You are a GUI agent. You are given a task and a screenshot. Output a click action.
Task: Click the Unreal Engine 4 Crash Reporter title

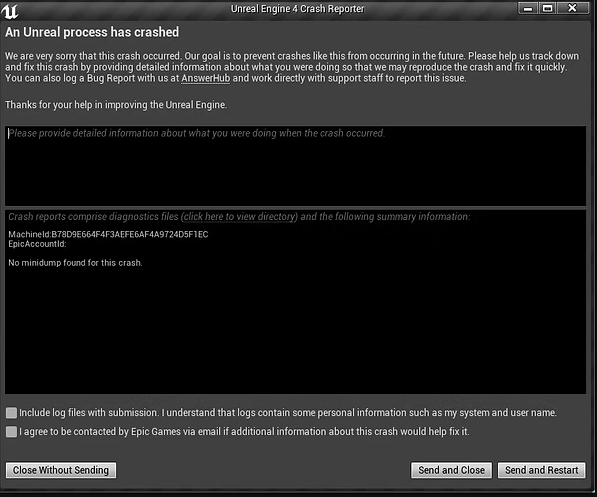(297, 9)
